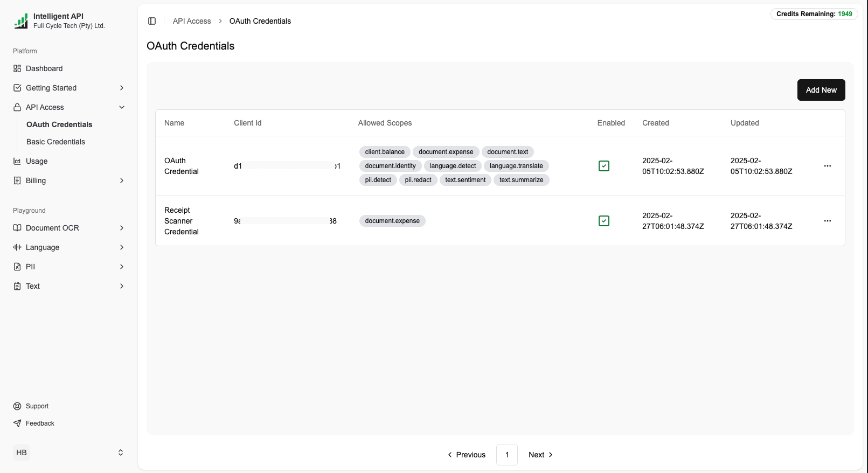Click the Add New button
Viewport: 868px width, 473px height.
click(x=821, y=90)
